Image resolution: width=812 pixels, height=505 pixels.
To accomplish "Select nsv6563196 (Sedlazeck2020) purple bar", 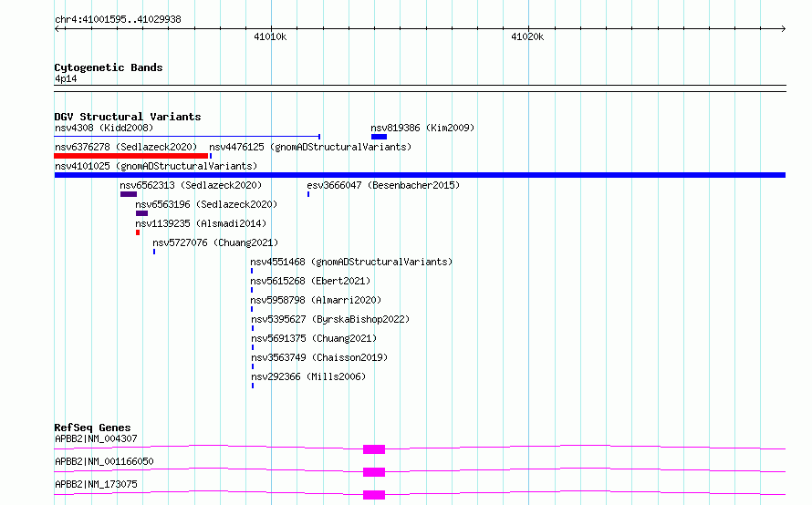I will pos(142,213).
